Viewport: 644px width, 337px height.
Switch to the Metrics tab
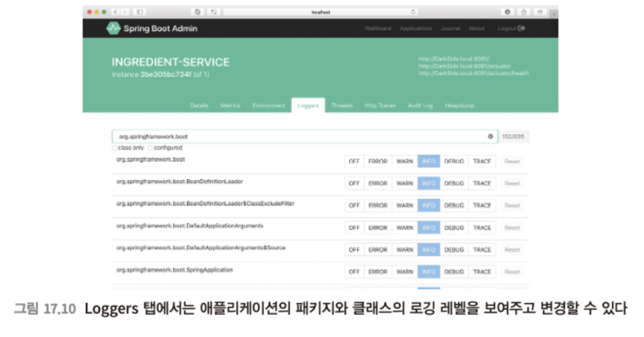tap(231, 105)
